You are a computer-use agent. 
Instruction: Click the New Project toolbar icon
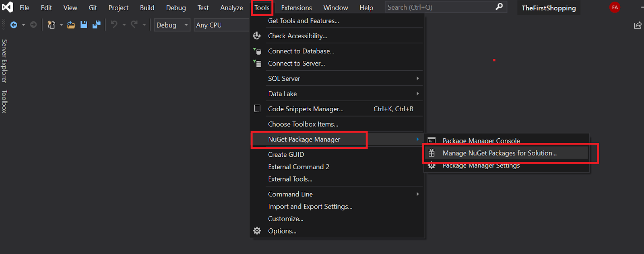click(x=51, y=25)
